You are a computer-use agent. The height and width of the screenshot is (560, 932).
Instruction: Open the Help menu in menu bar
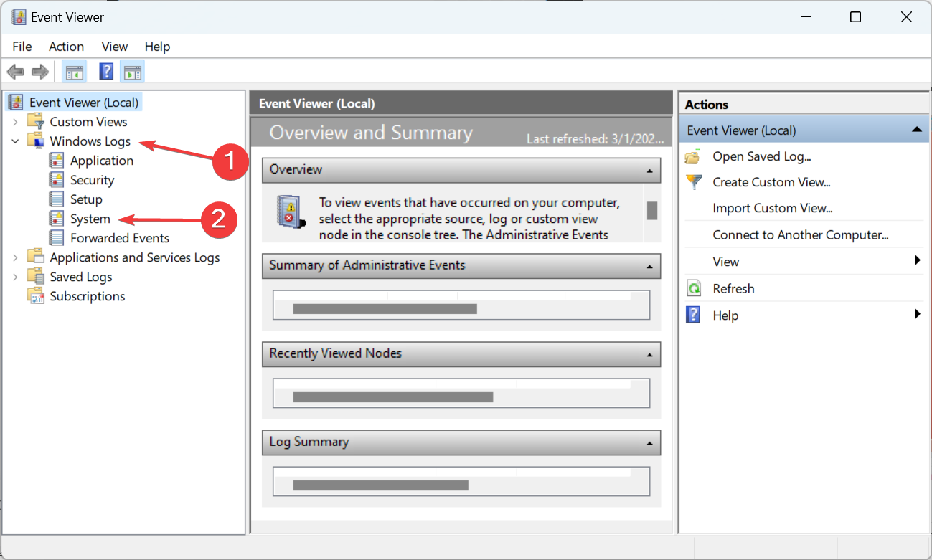tap(157, 46)
